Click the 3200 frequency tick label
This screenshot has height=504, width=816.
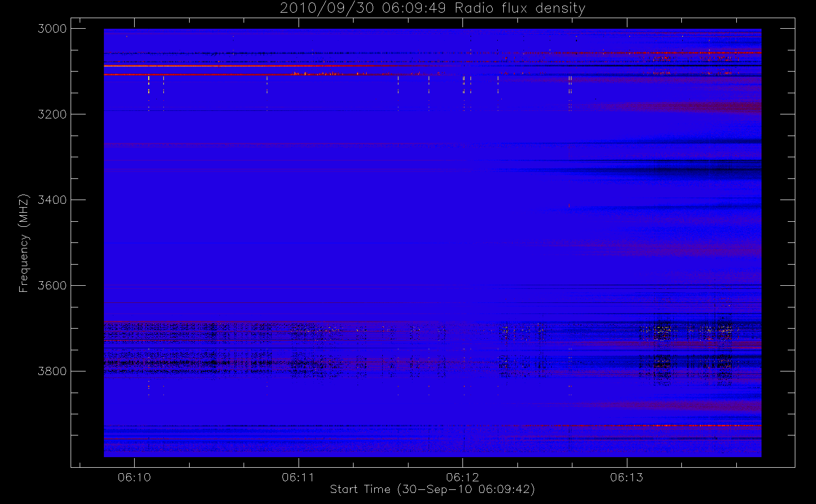[52, 114]
